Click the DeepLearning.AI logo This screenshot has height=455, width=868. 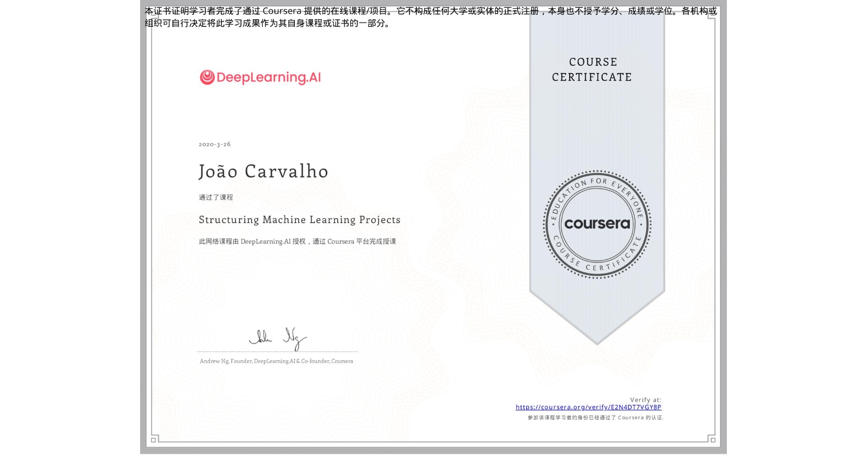click(x=260, y=77)
